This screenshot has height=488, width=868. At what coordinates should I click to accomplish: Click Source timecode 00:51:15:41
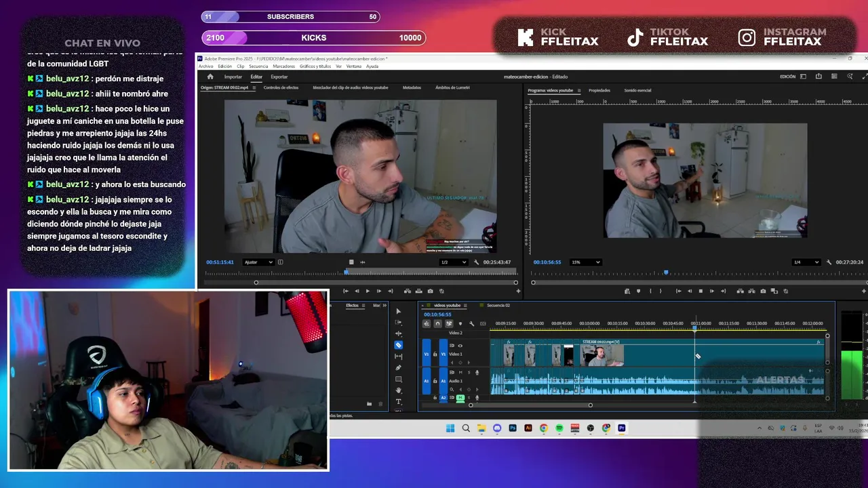coord(220,262)
